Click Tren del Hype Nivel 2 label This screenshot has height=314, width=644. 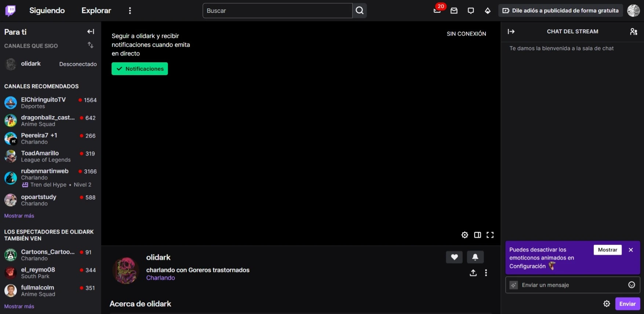click(57, 185)
